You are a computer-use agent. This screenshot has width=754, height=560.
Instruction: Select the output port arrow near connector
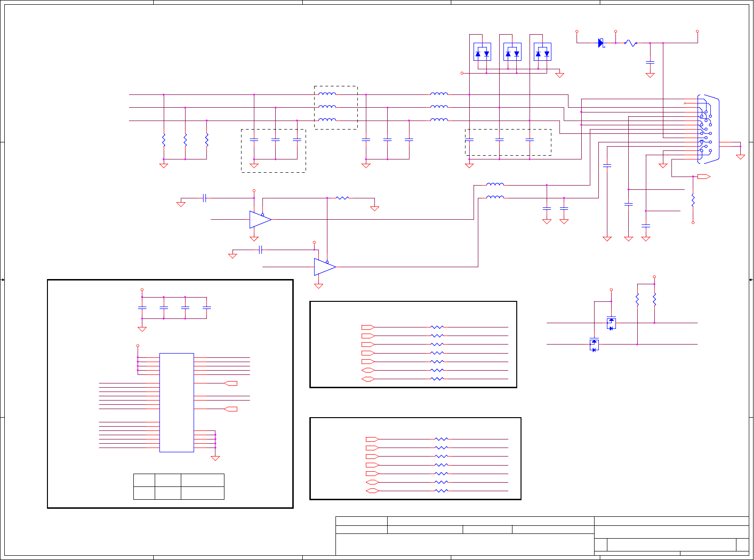coord(704,177)
